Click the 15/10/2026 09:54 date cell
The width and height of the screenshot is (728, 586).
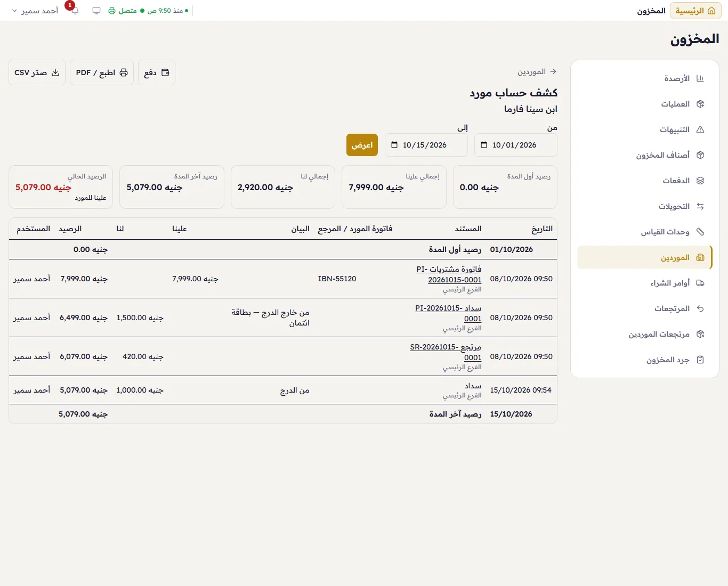(521, 390)
